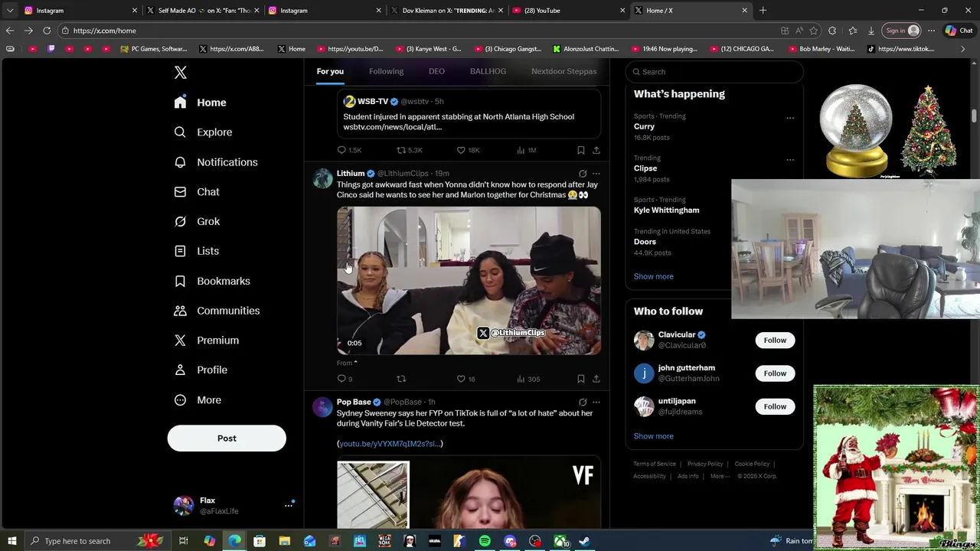Open Flax account menu dots

(289, 505)
